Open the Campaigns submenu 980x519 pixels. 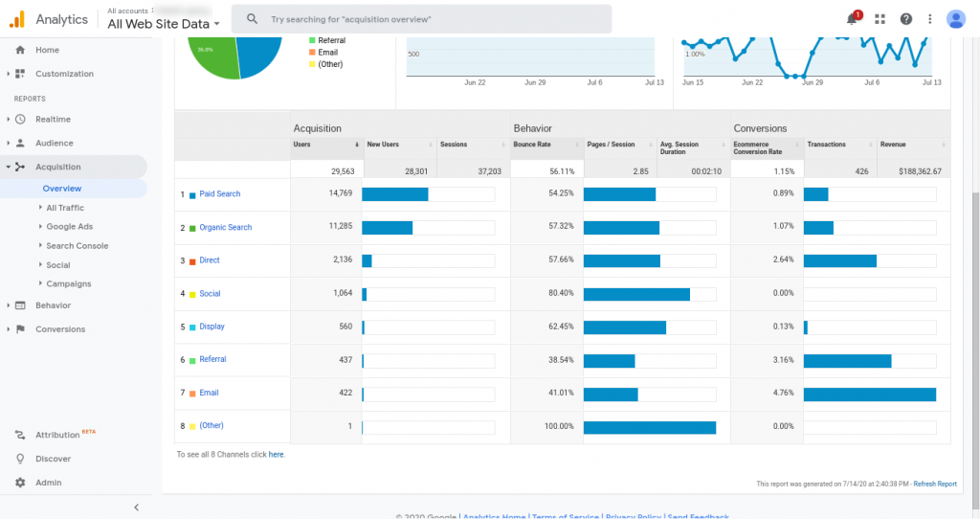pyautogui.click(x=69, y=283)
